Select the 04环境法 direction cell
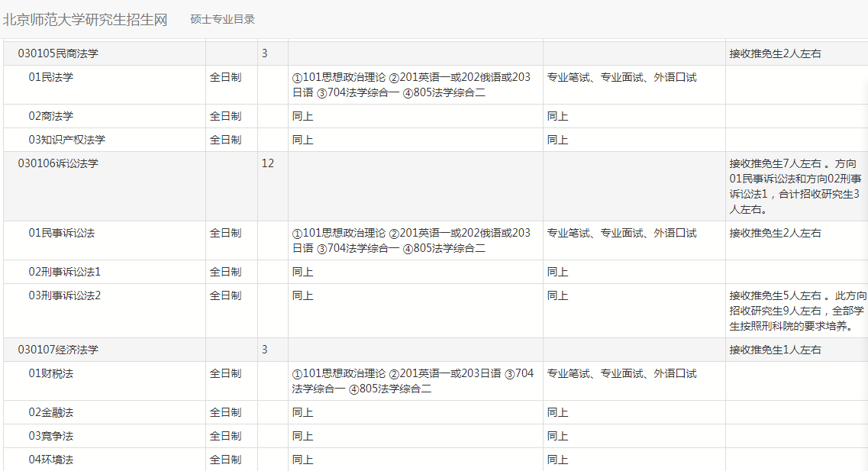This screenshot has width=868, height=471. click(x=51, y=460)
